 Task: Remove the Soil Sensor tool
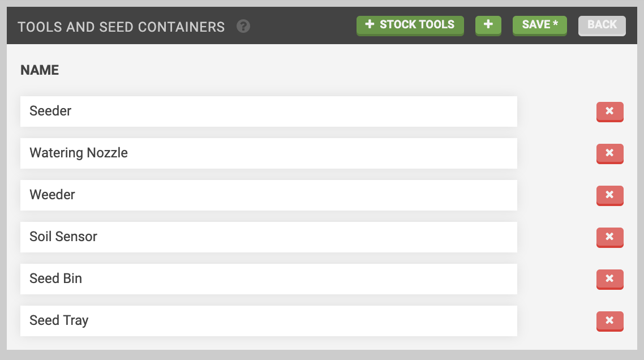click(609, 237)
